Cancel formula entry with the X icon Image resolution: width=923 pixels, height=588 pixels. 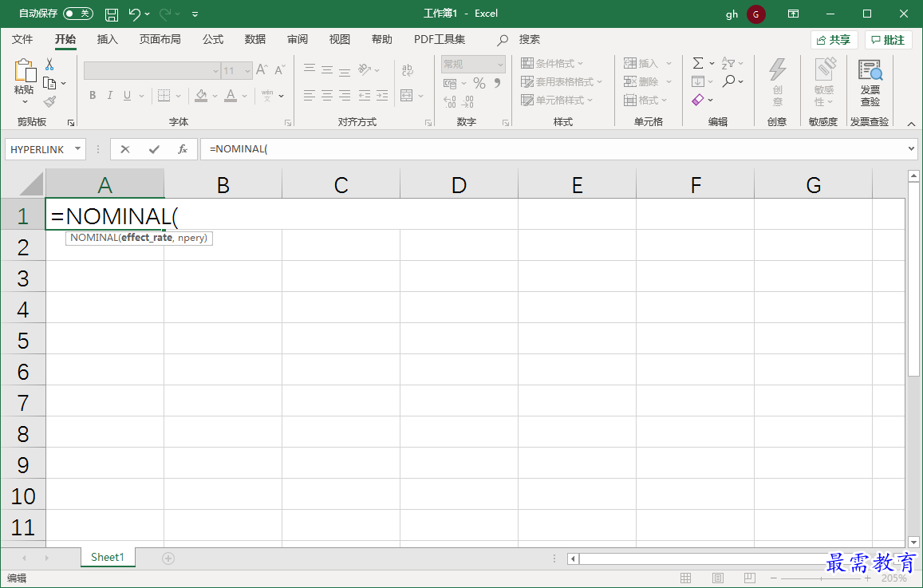124,149
